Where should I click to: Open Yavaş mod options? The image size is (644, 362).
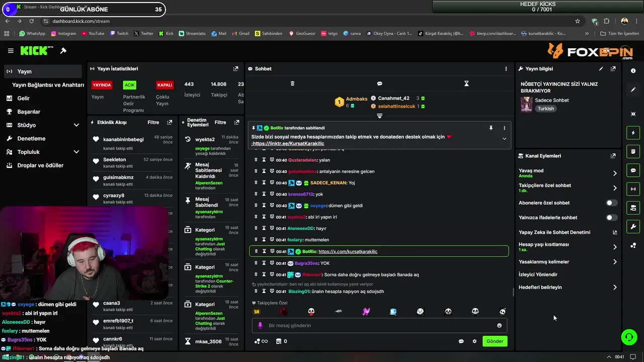pyautogui.click(x=568, y=173)
